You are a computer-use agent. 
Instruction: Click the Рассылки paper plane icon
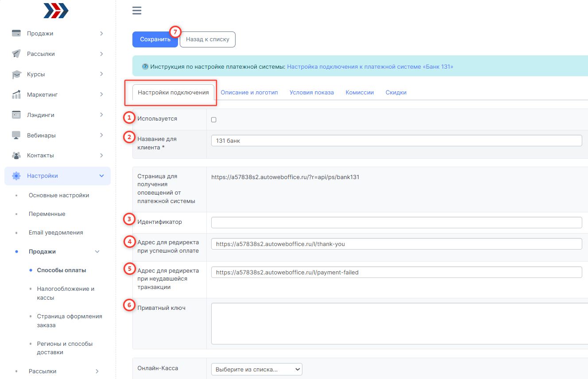[x=16, y=54]
